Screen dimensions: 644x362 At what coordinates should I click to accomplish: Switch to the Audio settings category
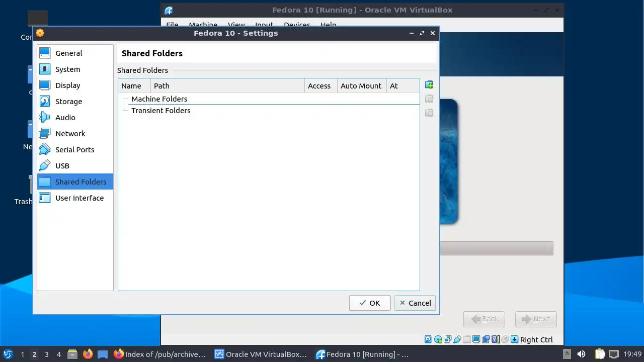75,118
